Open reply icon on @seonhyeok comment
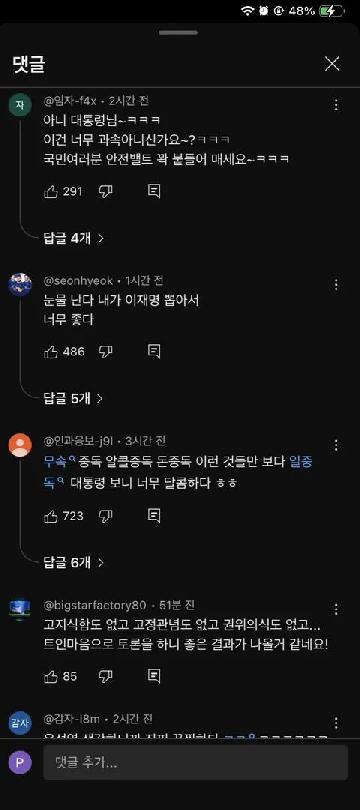 coord(154,352)
